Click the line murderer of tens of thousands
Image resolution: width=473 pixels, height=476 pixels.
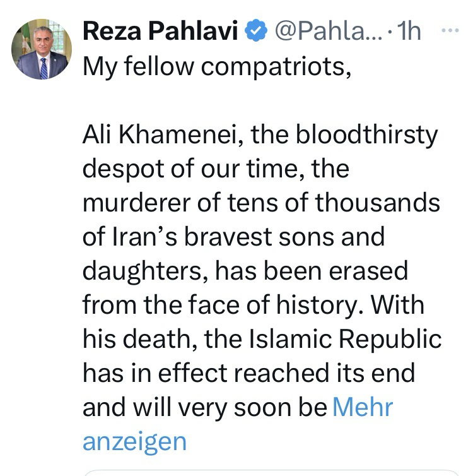point(259,203)
